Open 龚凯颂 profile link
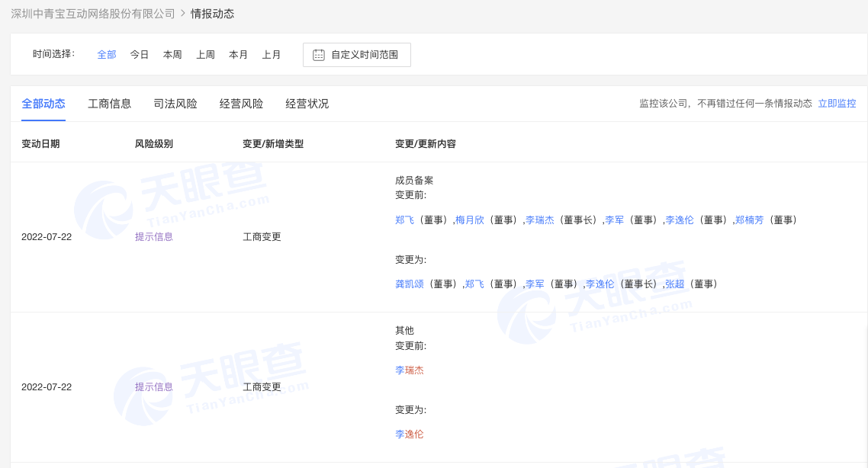The image size is (868, 468). [x=410, y=284]
